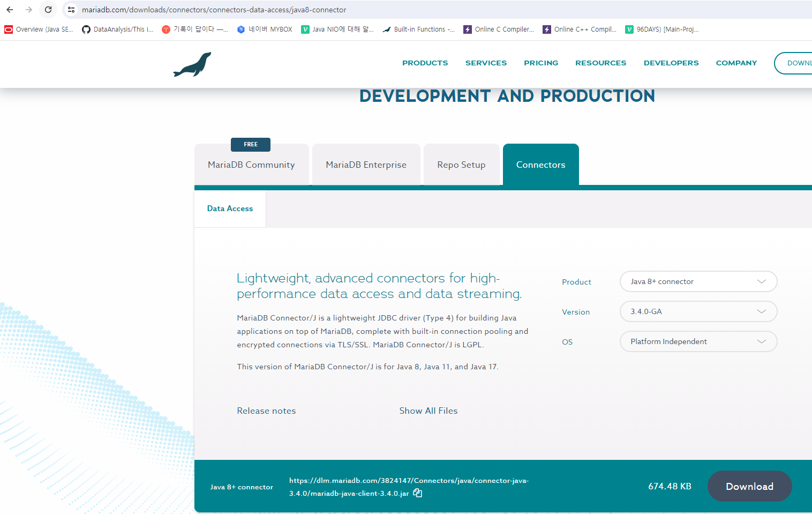Copy the download URL with clipboard icon
The image size is (812, 514).
point(418,493)
